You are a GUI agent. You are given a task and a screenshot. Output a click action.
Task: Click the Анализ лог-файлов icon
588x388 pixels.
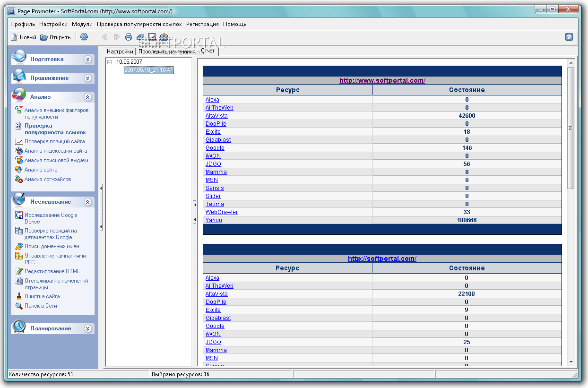tap(19, 179)
